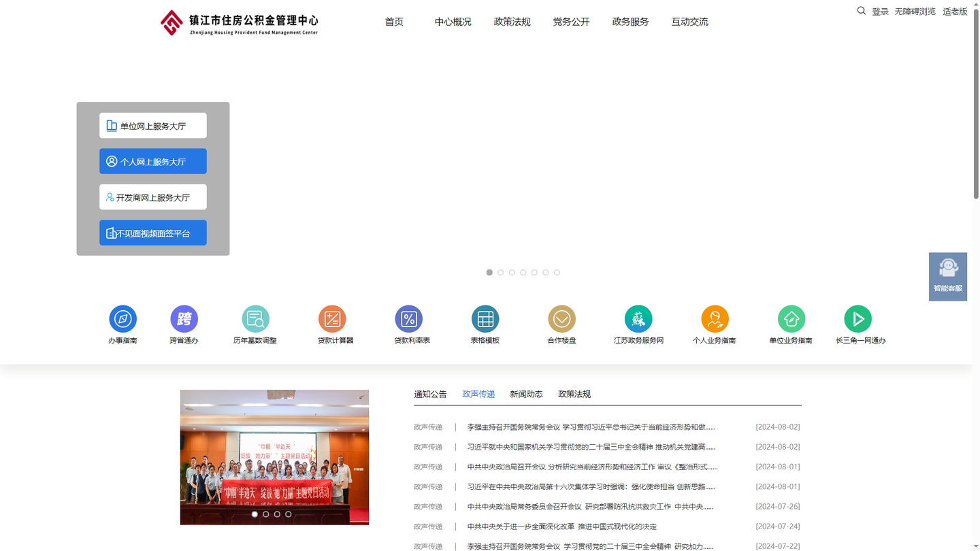The height and width of the screenshot is (551, 980).
Task: Open 智能客服 robot assistant
Action: [x=948, y=277]
